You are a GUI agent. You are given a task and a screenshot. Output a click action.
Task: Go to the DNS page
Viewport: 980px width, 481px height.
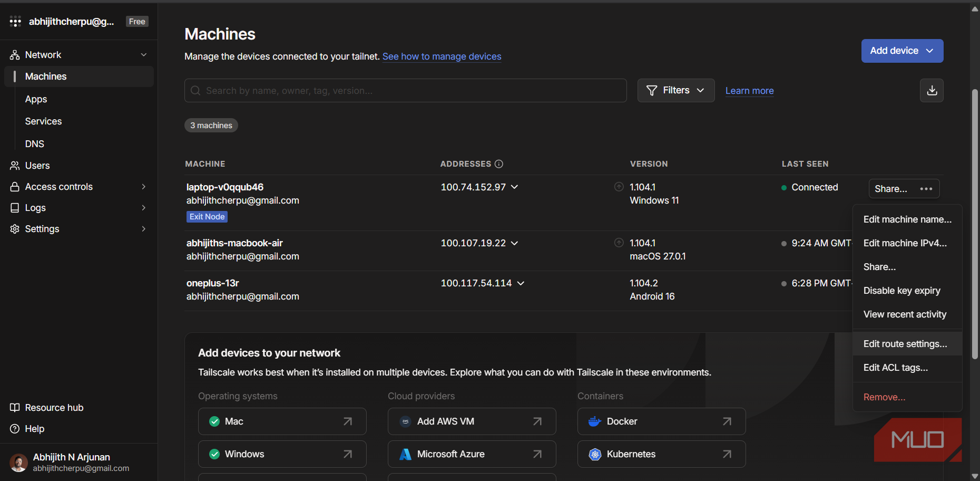(x=35, y=144)
